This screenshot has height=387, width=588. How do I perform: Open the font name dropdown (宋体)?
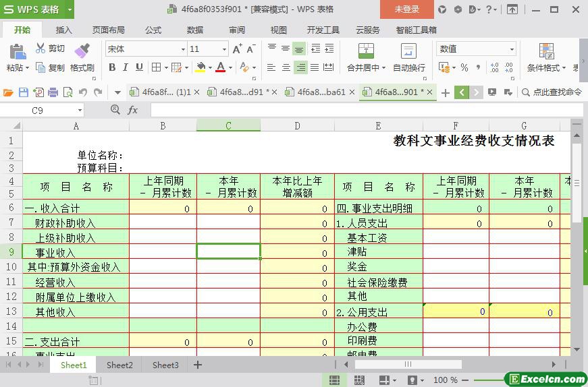183,49
